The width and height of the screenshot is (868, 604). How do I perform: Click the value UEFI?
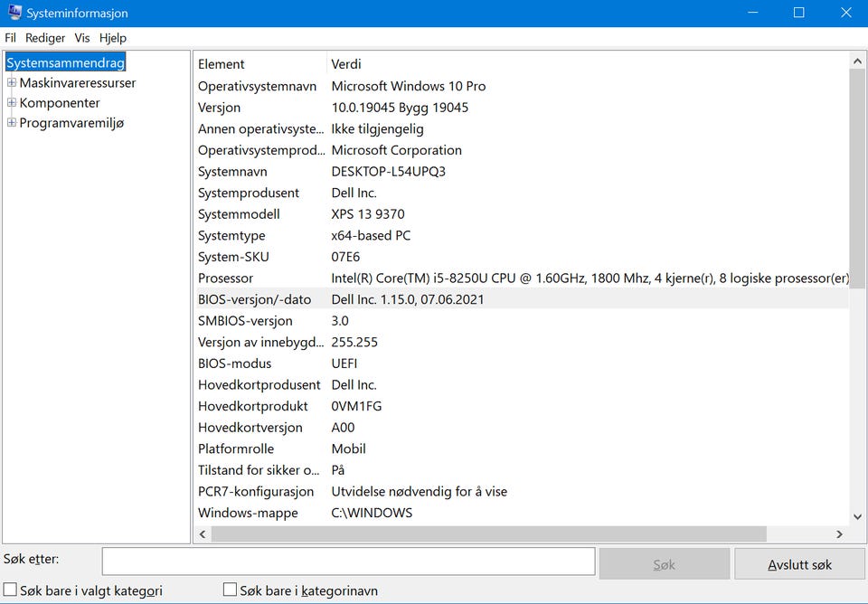[x=344, y=363]
